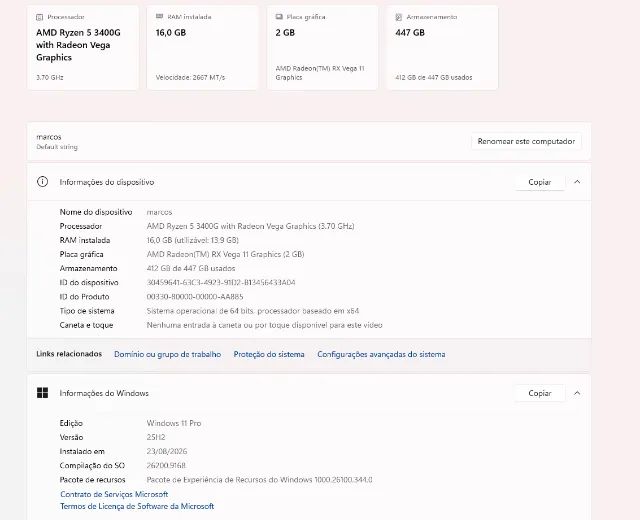The height and width of the screenshot is (520, 640).
Task: Click the Placa gráfica card icon
Action: 279,17
